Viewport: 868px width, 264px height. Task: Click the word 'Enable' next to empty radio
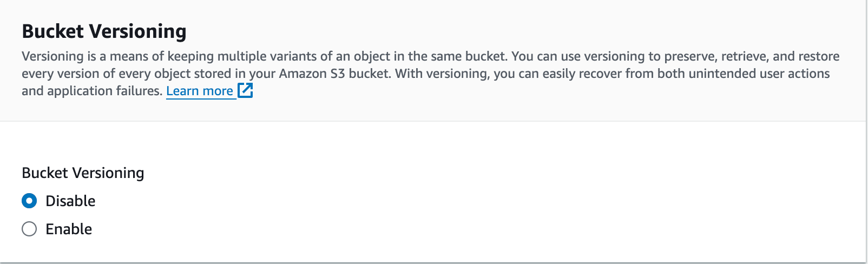coord(69,229)
